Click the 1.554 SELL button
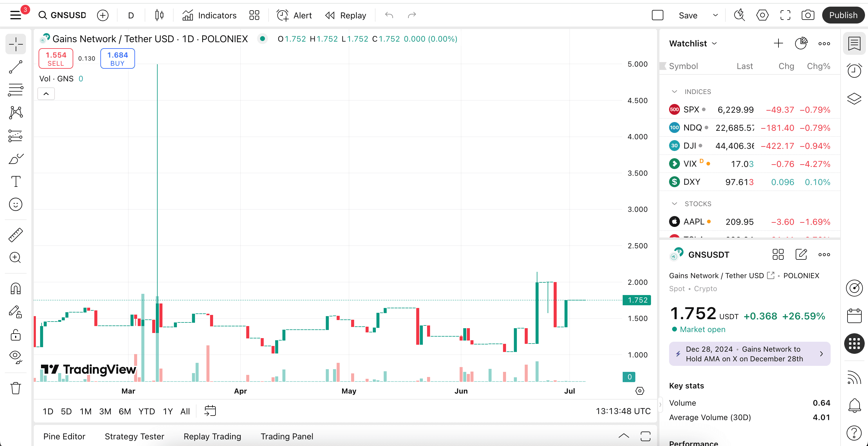Screen dimensions: 868x446 point(56,59)
